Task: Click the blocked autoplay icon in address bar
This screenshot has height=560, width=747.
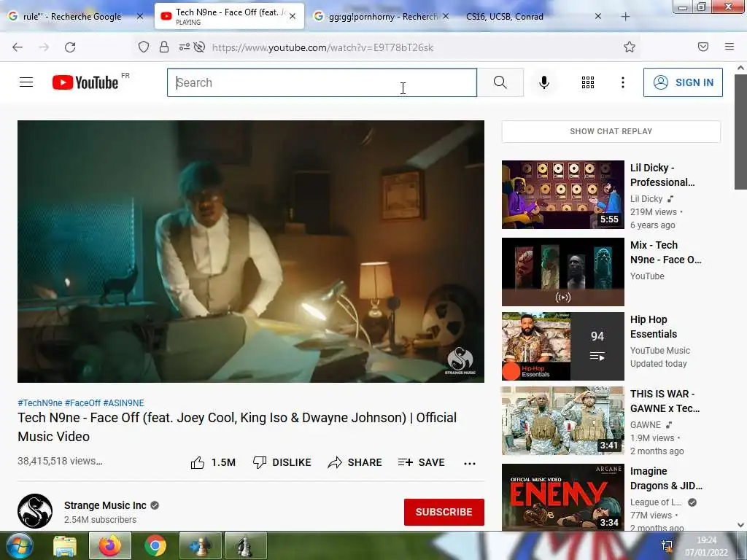Action: pos(200,47)
